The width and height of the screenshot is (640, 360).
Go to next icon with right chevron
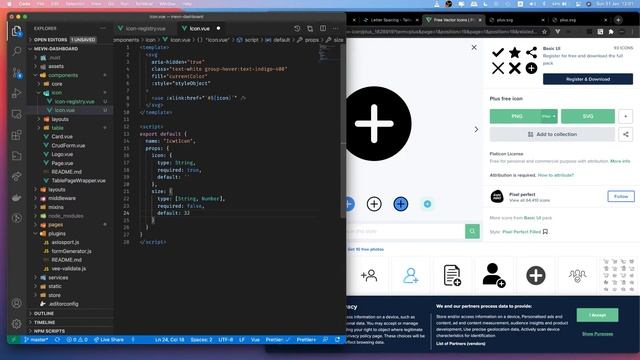point(476,129)
